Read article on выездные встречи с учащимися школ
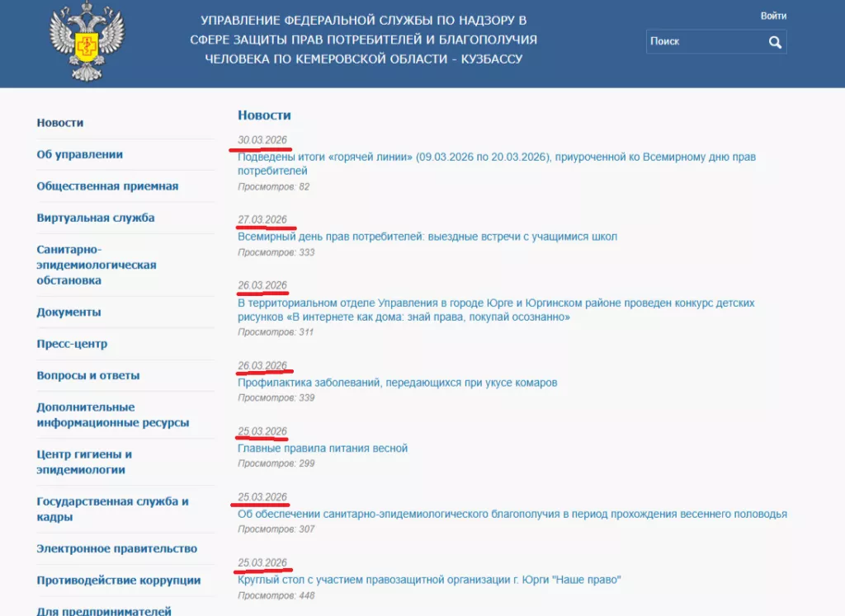Image resolution: width=845 pixels, height=616 pixels. click(427, 237)
